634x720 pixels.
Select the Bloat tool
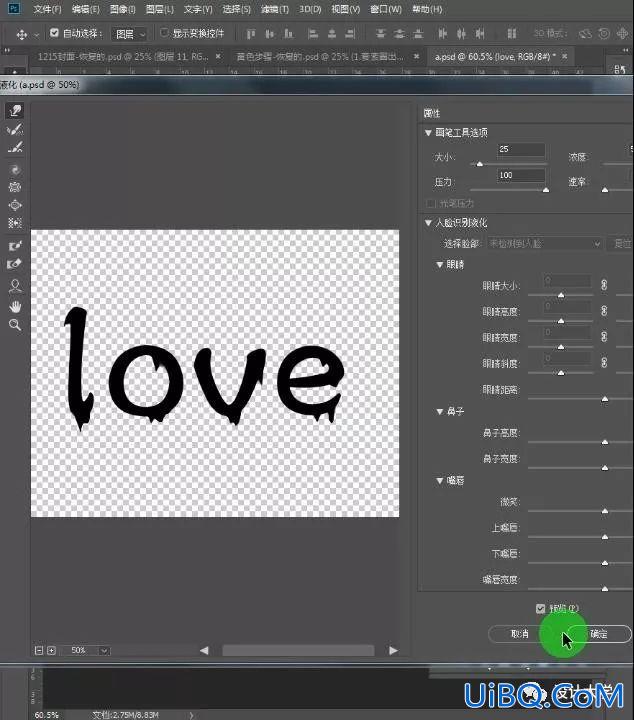click(x=15, y=205)
